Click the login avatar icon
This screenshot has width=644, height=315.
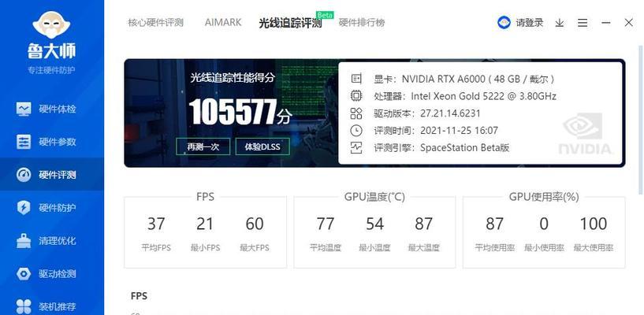click(504, 23)
